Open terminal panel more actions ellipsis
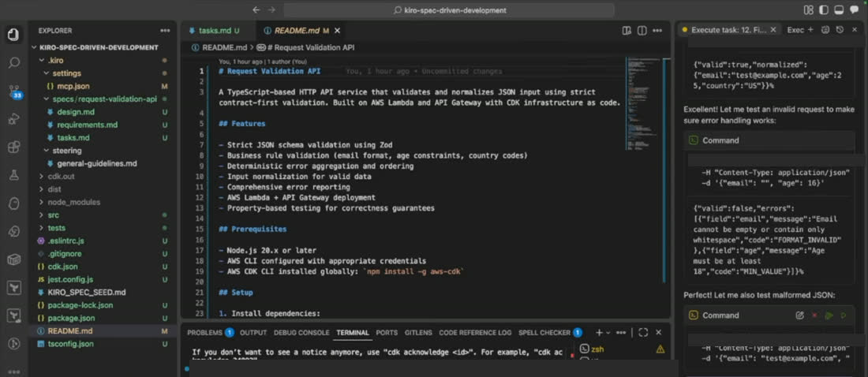This screenshot has width=868, height=377. click(x=620, y=333)
